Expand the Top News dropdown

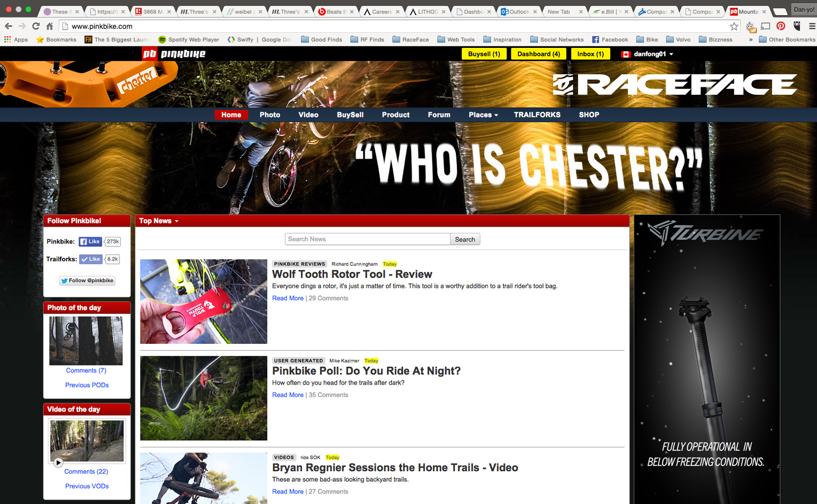(159, 221)
